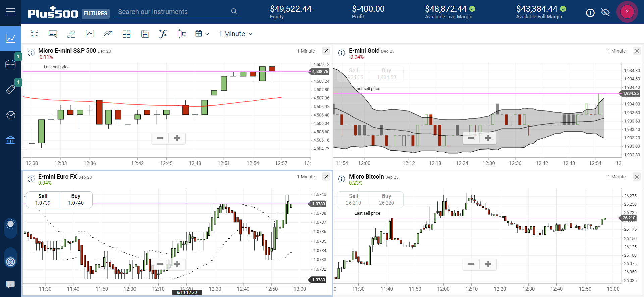Zoom in the Euro FX chart

(x=177, y=264)
